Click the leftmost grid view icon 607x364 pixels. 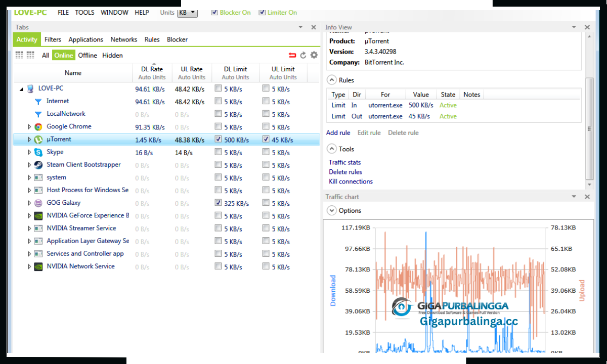point(19,55)
